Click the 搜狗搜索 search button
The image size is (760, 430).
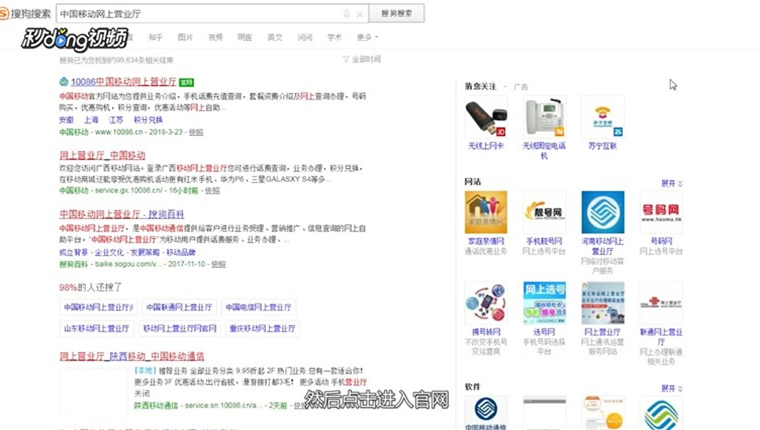click(x=396, y=14)
